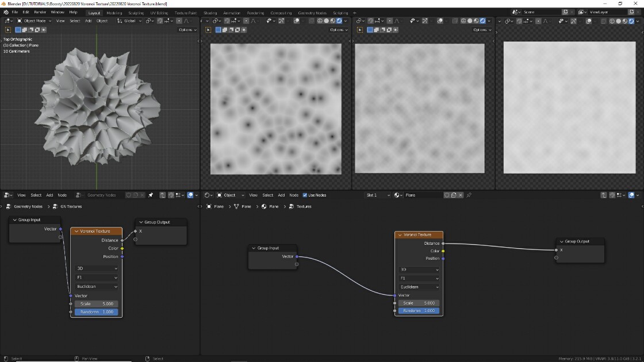
Task: Click the Options button in first viewport
Action: pos(187,29)
